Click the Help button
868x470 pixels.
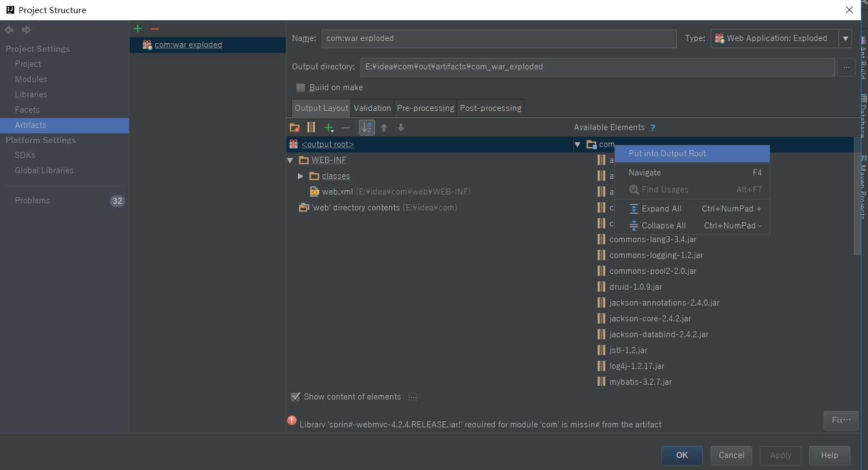point(830,455)
